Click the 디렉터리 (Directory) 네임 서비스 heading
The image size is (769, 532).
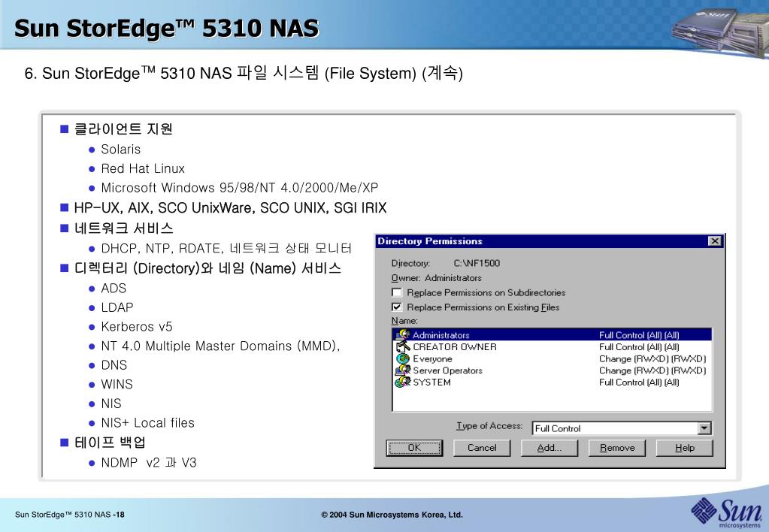(x=207, y=268)
